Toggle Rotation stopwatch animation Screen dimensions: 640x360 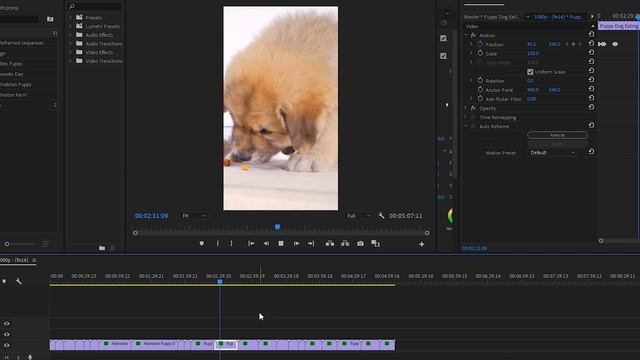pyautogui.click(x=480, y=80)
